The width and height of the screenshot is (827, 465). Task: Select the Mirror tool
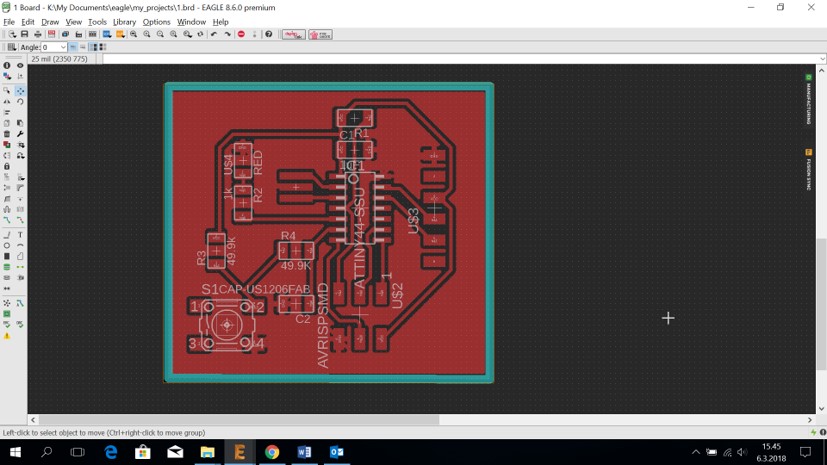[7, 102]
